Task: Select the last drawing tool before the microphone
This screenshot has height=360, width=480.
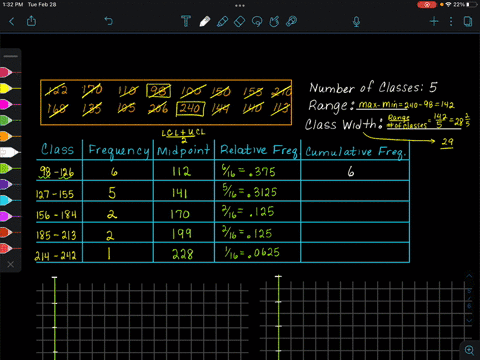Action: click(x=292, y=21)
